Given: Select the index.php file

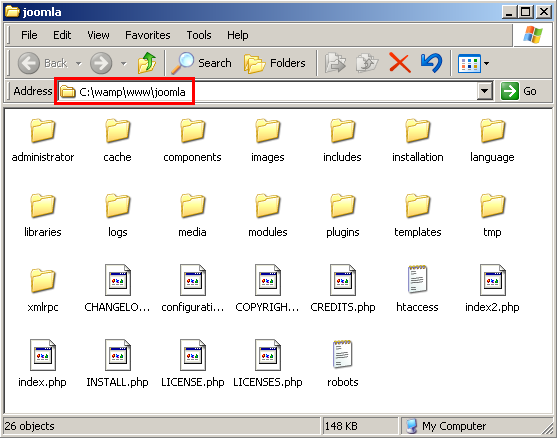Looking at the screenshot, I should tap(43, 363).
